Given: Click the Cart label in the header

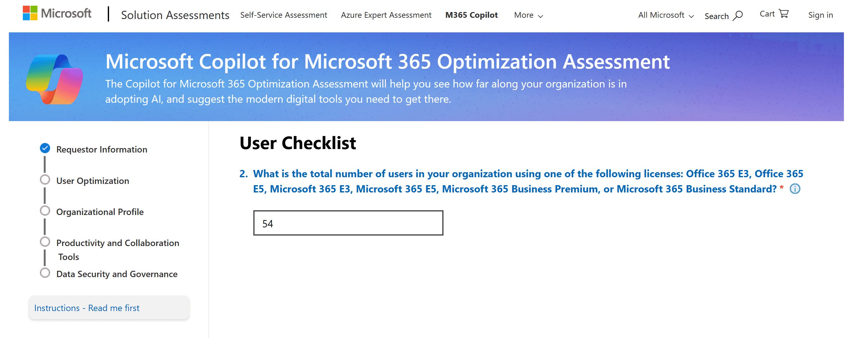Looking at the screenshot, I should 767,14.
